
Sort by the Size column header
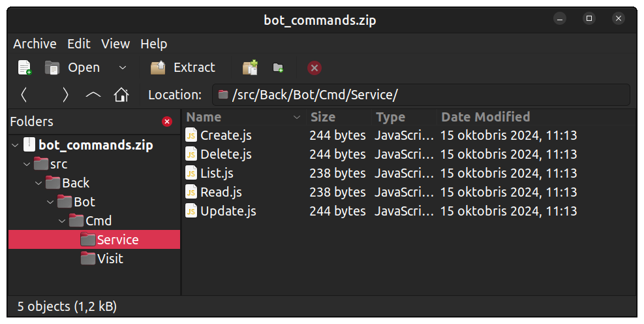[x=339, y=117]
